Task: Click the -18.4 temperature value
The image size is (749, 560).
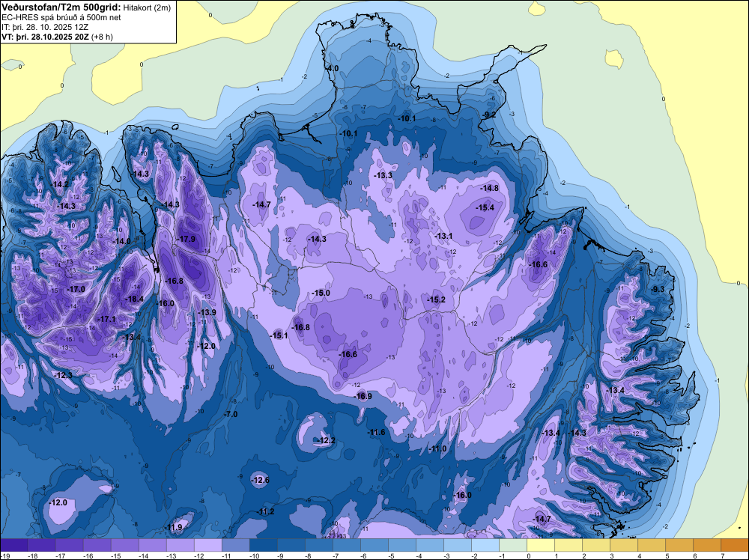Action: tap(134, 299)
